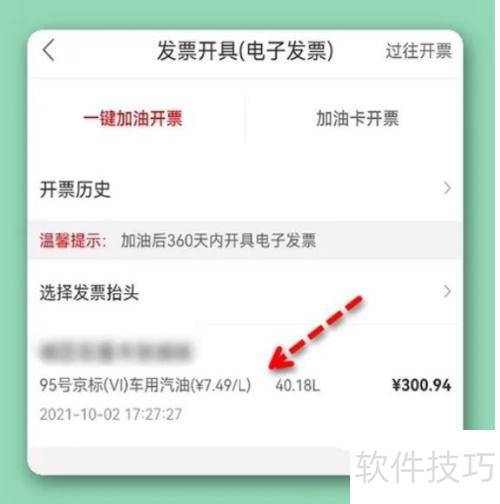Tap the back arrow icon
500x504 pixels.
[x=49, y=50]
